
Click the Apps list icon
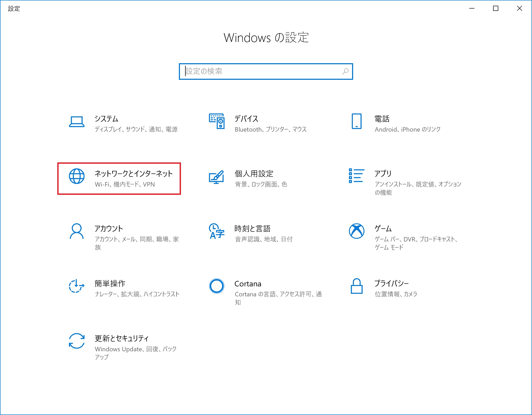[356, 176]
